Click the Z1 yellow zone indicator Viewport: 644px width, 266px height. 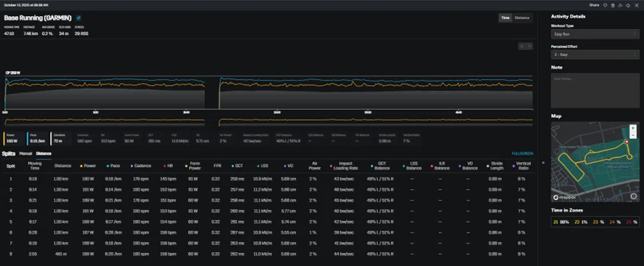tap(562, 222)
